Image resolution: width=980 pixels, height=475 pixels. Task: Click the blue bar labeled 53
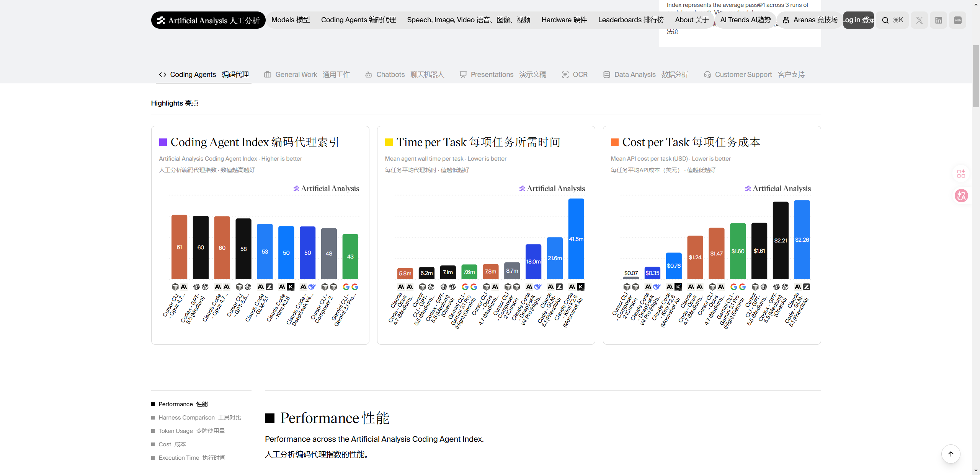tap(265, 252)
